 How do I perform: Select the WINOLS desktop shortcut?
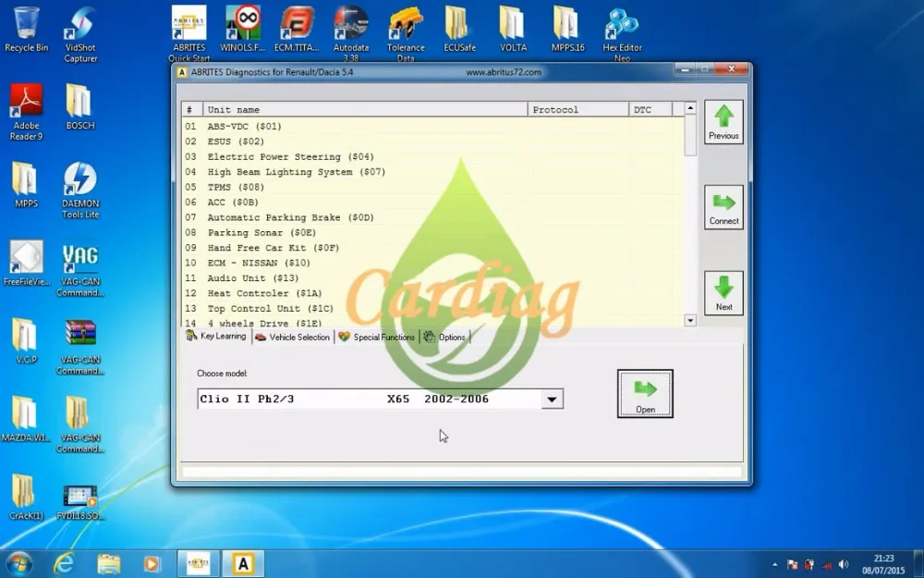[243, 30]
